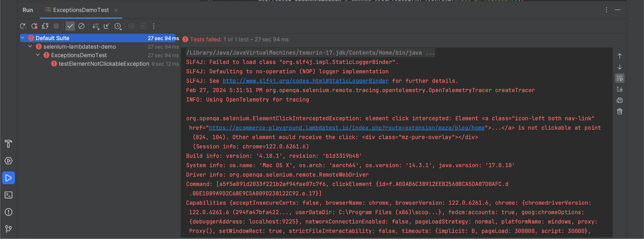Toggle Show Ignored tests filter
Image resolution: width=644 pixels, height=239 pixels.
[81, 26]
